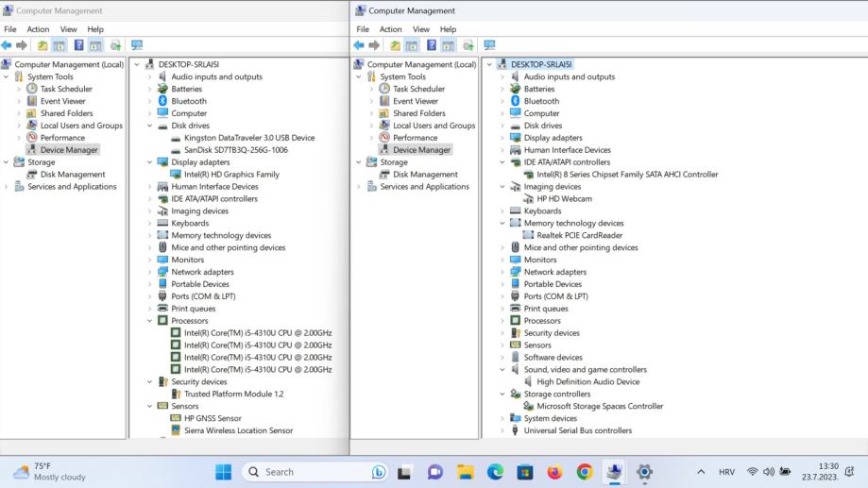Click the monitor scan icon in right toolbar
Image resolution: width=868 pixels, height=488 pixels.
point(489,45)
